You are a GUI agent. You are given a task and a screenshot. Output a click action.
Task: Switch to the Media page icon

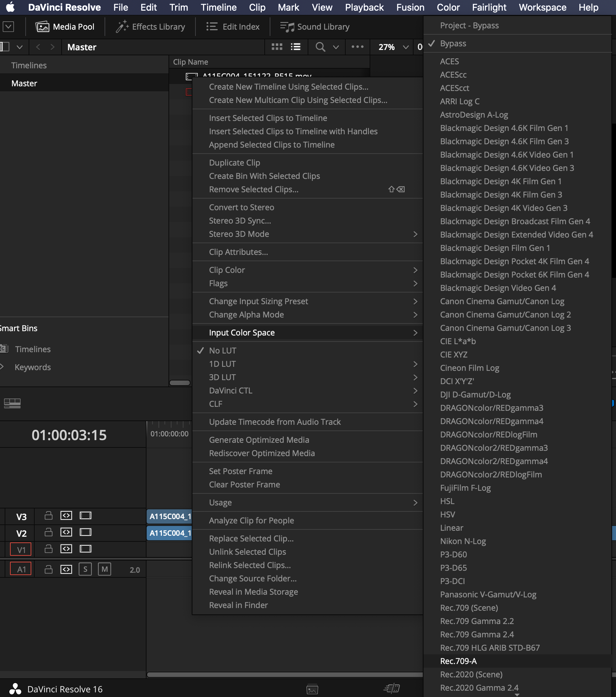[312, 689]
